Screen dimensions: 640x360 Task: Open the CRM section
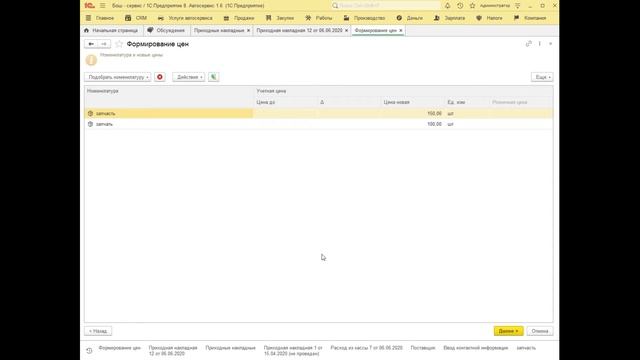pyautogui.click(x=136, y=18)
